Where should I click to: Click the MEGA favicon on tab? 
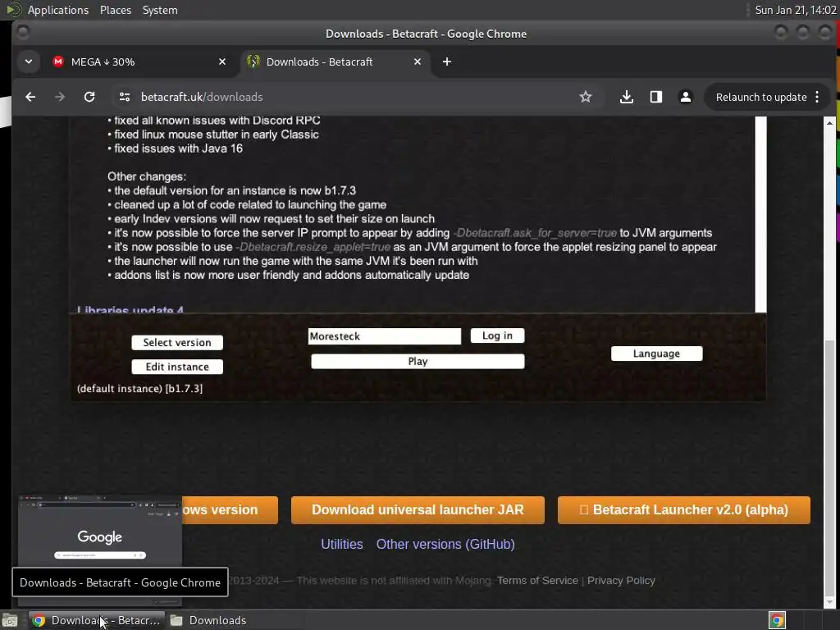[58, 62]
